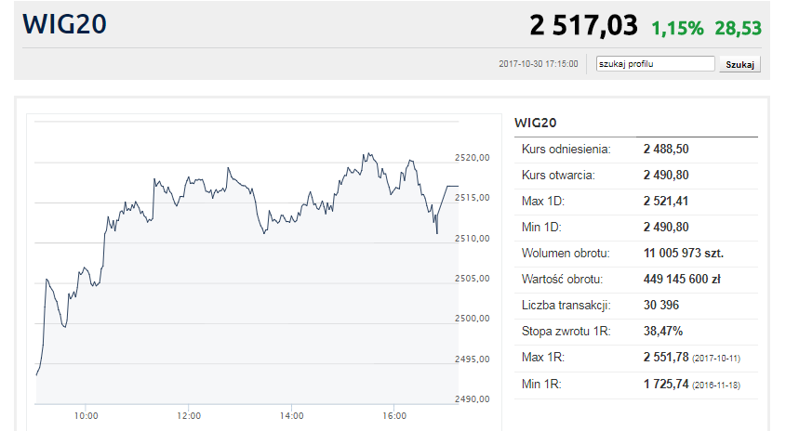Click the 16:00 time axis marker
The image size is (786, 431).
click(x=395, y=415)
